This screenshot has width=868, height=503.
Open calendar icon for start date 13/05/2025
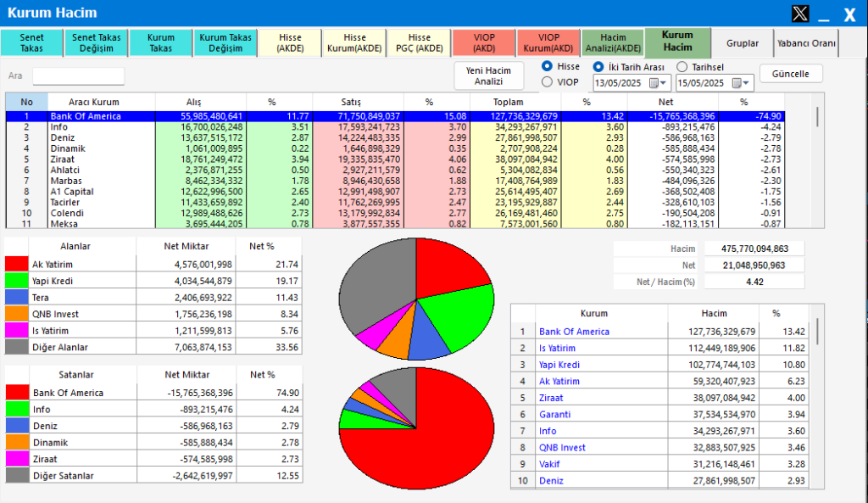point(654,83)
